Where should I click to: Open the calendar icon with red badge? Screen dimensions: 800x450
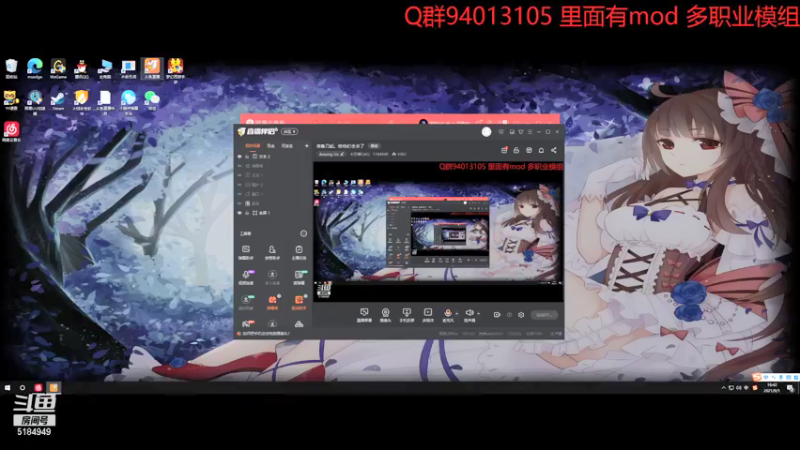(504, 150)
